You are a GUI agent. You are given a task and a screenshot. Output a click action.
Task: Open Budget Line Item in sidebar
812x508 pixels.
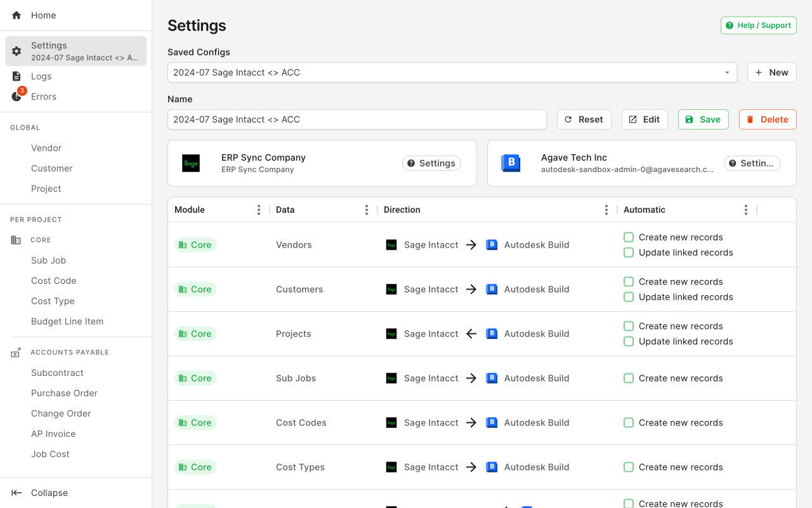(67, 321)
